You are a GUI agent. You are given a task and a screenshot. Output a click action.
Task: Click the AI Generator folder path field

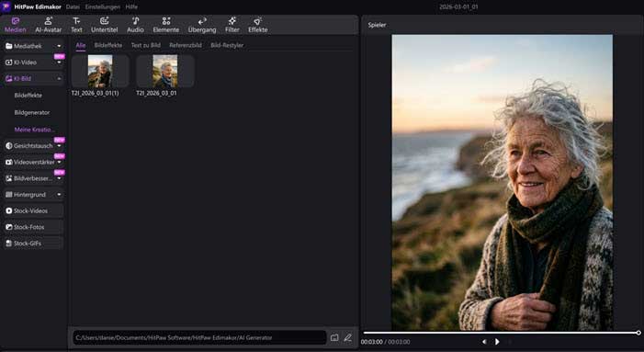tap(199, 337)
